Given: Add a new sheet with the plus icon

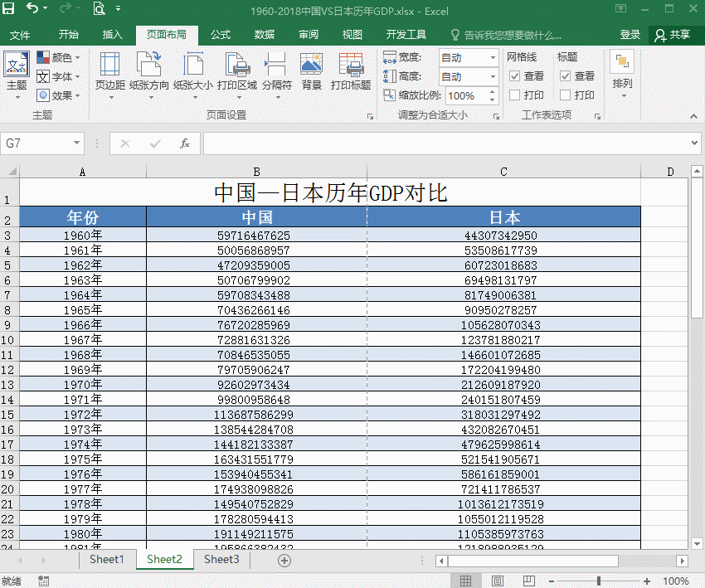Looking at the screenshot, I should coord(284,560).
